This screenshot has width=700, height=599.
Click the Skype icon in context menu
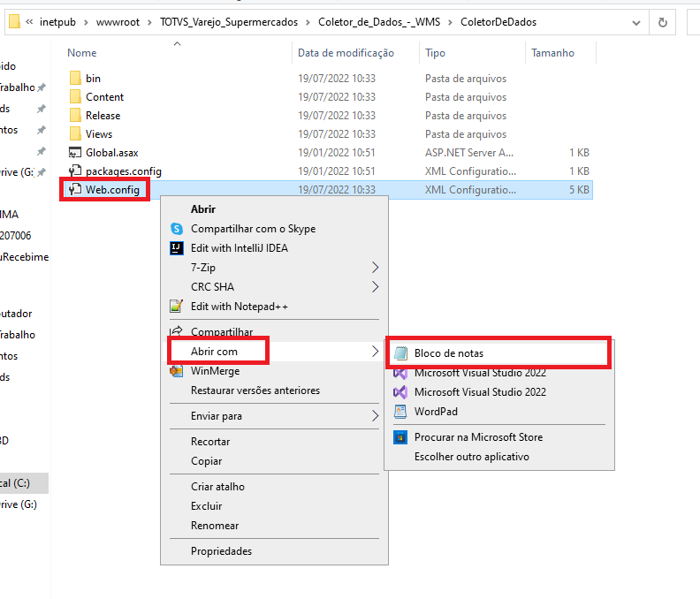tap(176, 229)
